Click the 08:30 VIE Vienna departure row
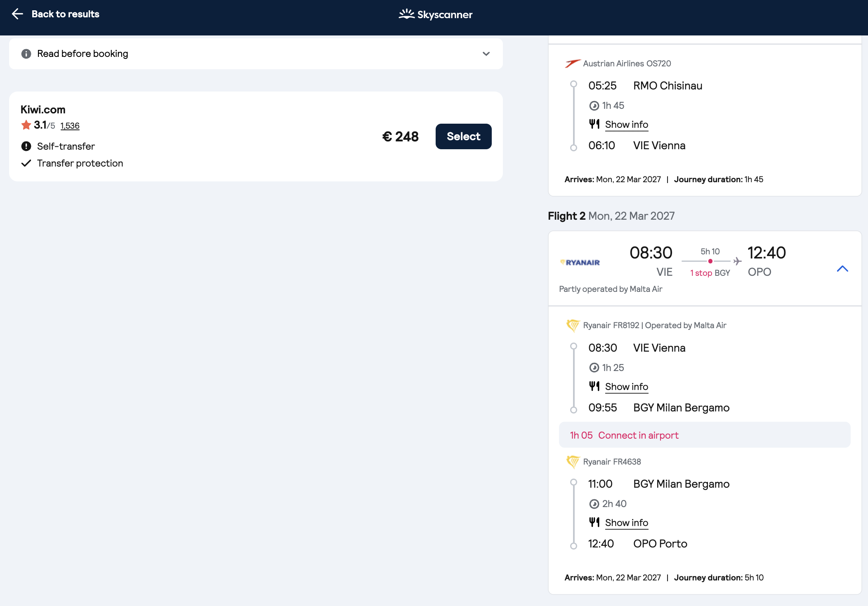Viewport: 868px width, 606px height. click(x=637, y=348)
